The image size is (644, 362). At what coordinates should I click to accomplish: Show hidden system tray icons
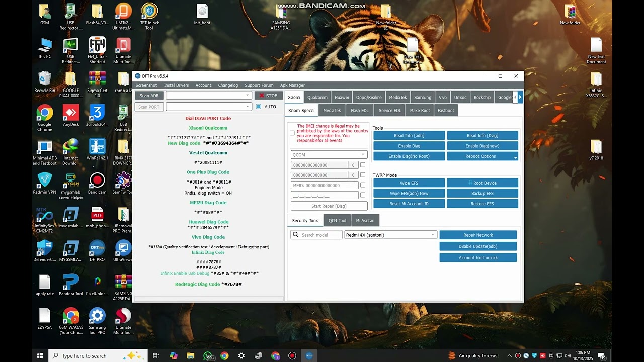pyautogui.click(x=509, y=356)
